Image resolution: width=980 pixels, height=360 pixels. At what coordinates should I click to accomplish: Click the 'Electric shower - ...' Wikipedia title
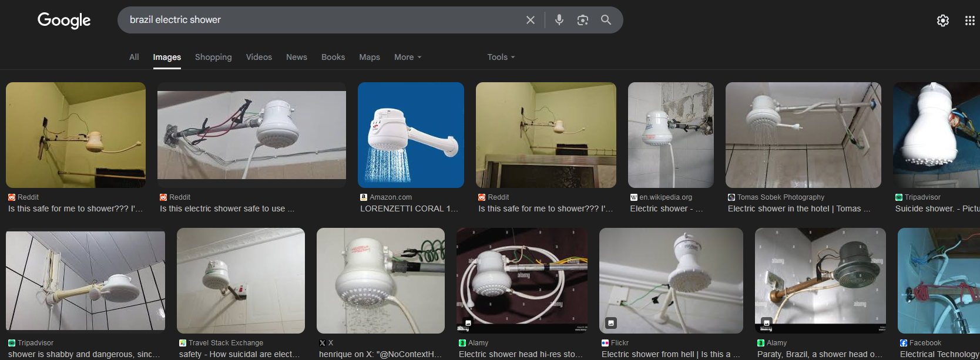pos(667,208)
